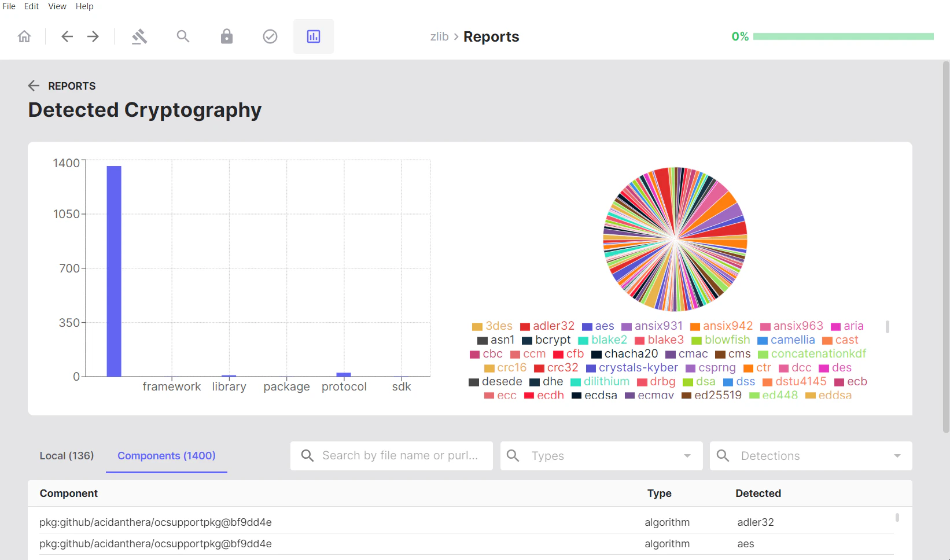Image resolution: width=950 pixels, height=560 pixels.
Task: Toggle the blowfish legend entry
Action: coord(721,340)
